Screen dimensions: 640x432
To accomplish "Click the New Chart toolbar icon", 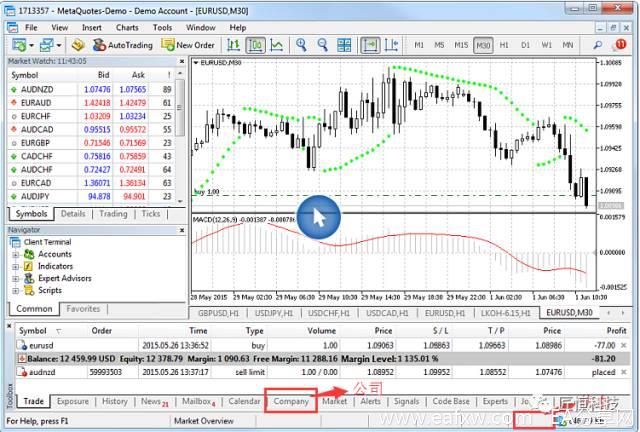I will coord(19,45).
